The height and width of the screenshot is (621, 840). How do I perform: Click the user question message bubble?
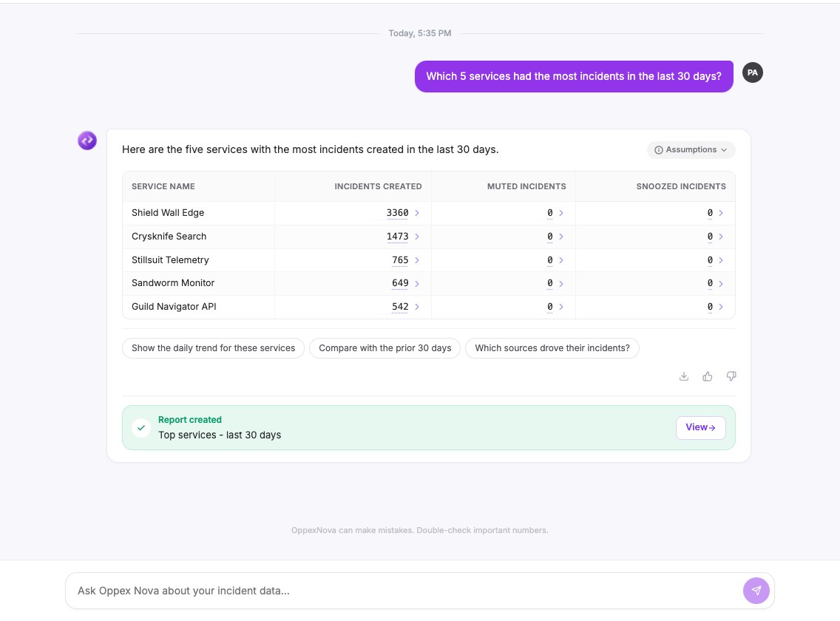[x=574, y=76]
